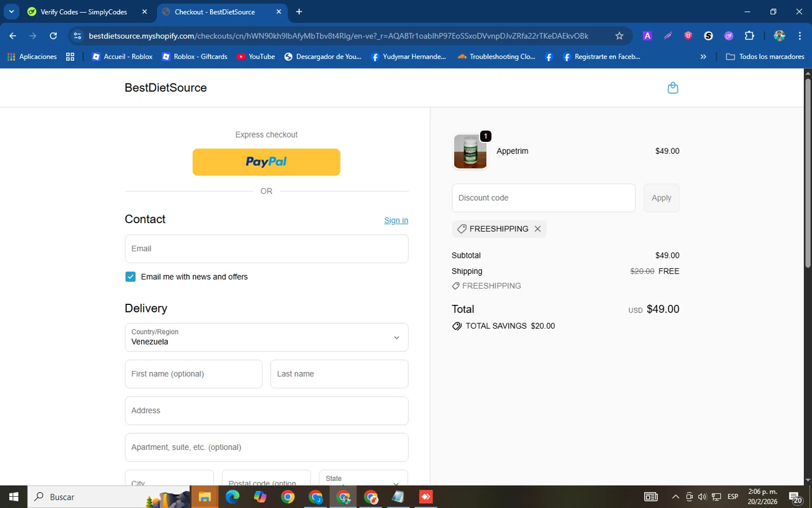Bookmark this page with the star icon
This screenshot has height=508, width=812.
pyautogui.click(x=619, y=36)
